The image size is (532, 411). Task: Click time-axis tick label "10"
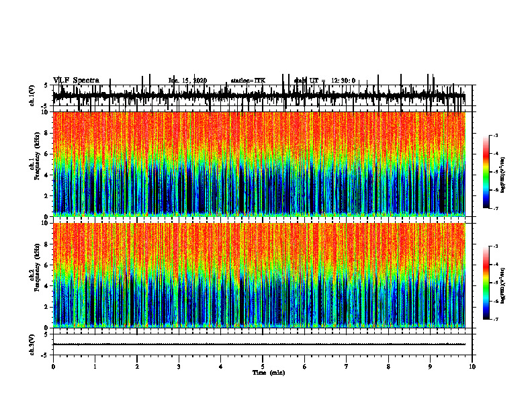pos(472,367)
